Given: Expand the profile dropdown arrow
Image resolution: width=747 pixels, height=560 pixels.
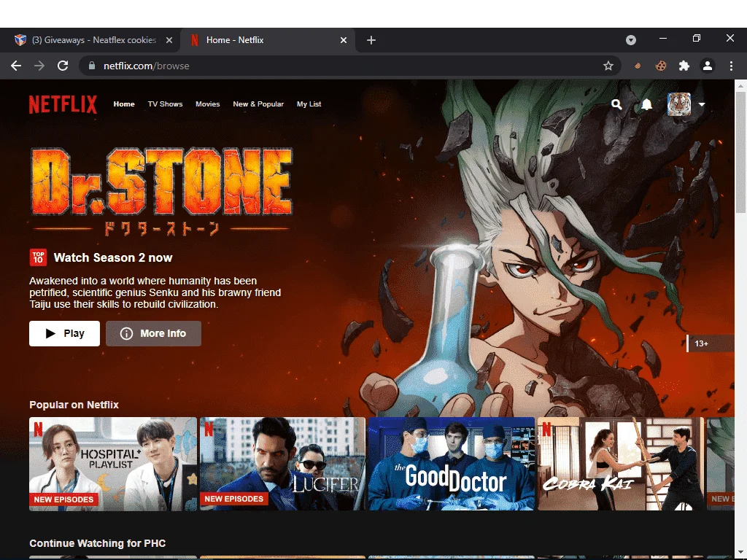Looking at the screenshot, I should tap(702, 104).
